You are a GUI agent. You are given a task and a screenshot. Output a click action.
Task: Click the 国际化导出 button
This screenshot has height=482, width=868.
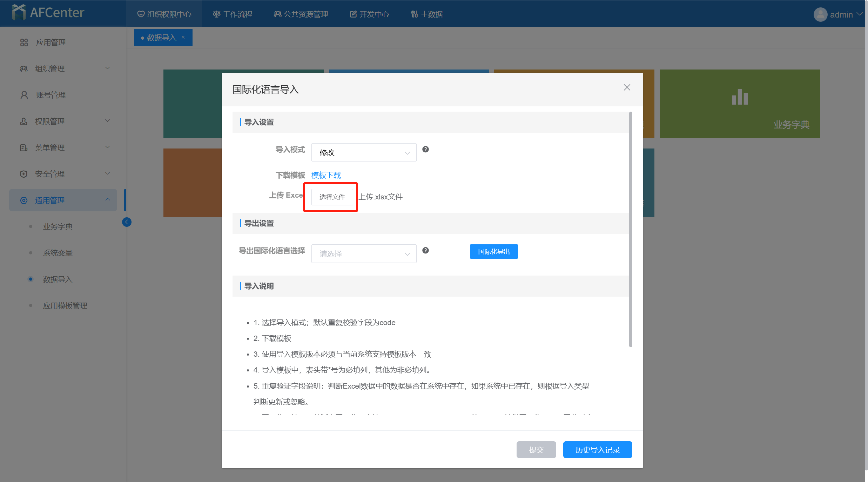point(493,251)
